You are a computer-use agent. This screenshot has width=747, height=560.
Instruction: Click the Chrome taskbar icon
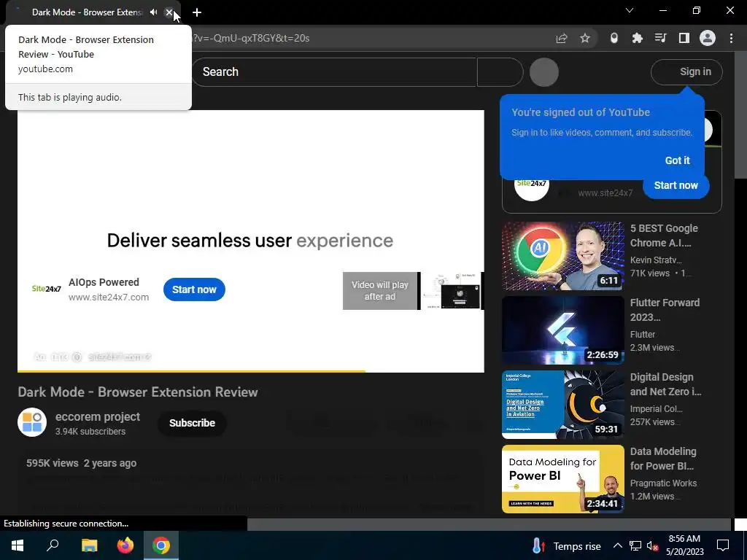pos(161,545)
